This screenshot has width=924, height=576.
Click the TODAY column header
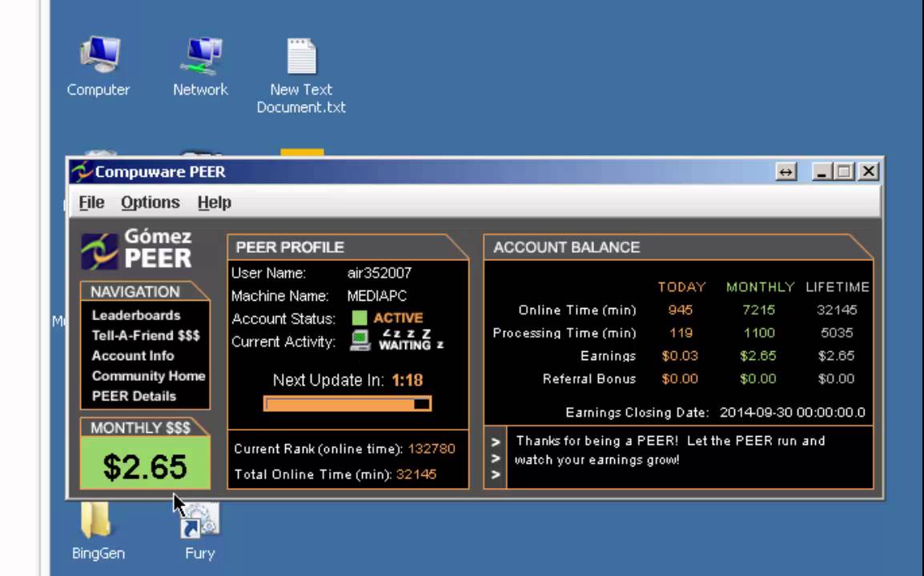pos(682,287)
